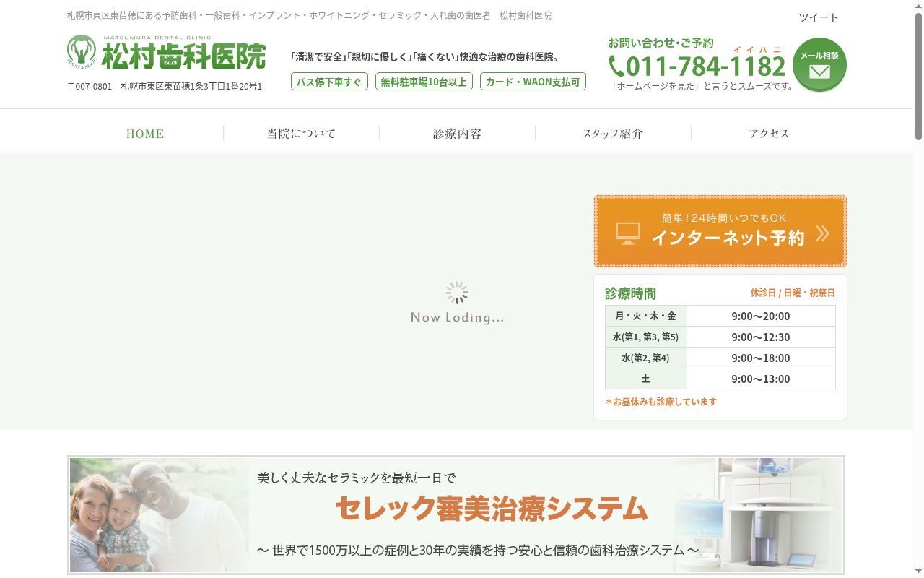
Task: Click the phone number 011-784-1182
Action: [x=705, y=66]
